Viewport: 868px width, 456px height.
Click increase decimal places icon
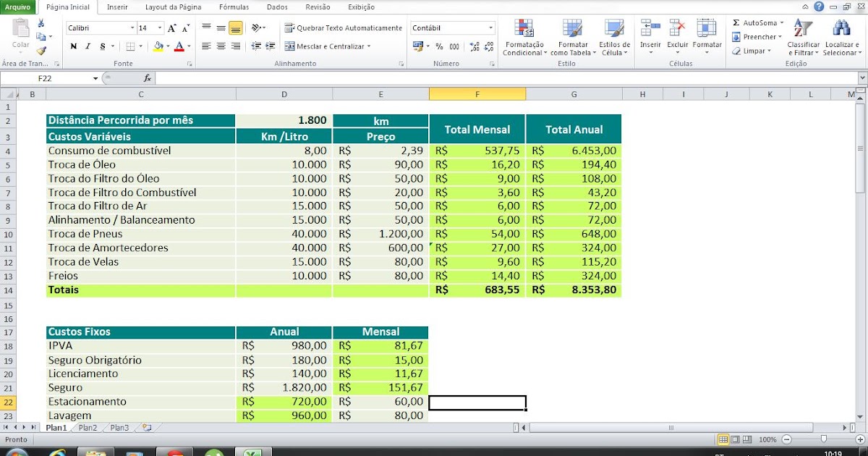tap(474, 46)
